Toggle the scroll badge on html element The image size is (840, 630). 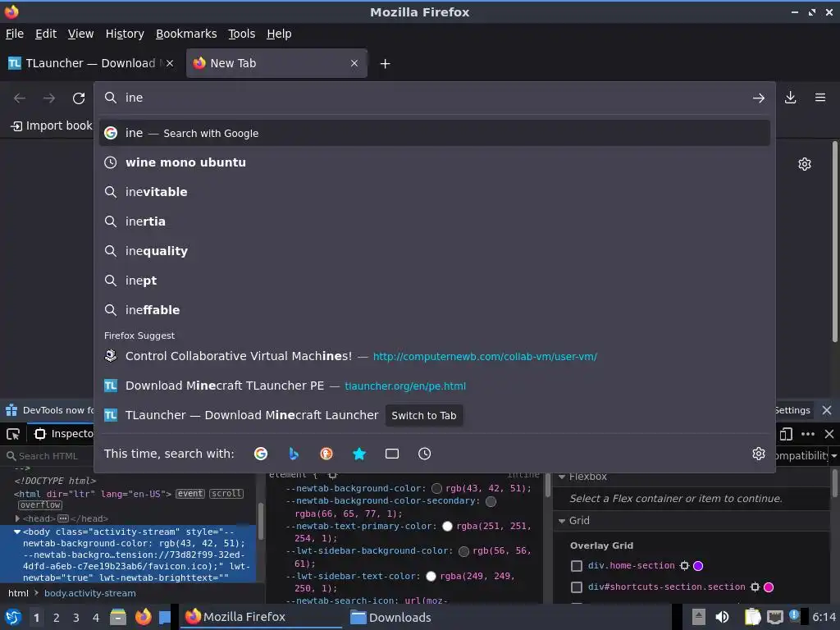[x=226, y=493]
